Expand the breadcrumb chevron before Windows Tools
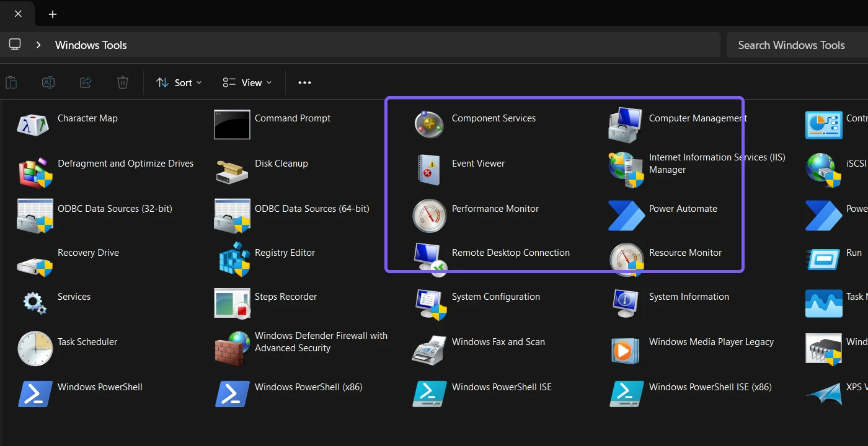This screenshot has height=446, width=868. click(x=38, y=45)
